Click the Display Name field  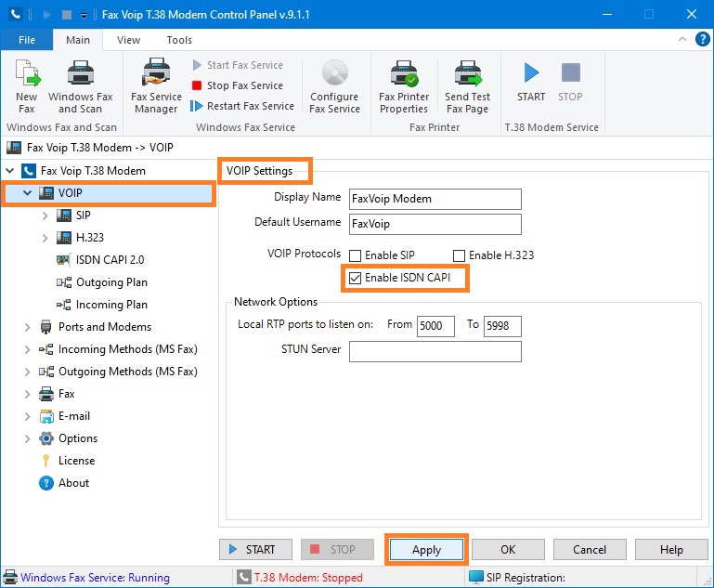[x=435, y=199]
